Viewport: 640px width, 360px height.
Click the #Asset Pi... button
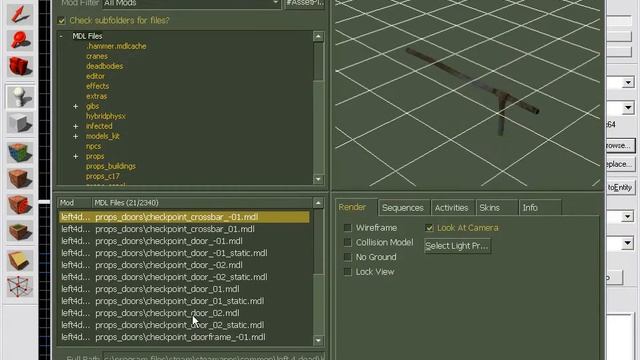click(x=304, y=4)
